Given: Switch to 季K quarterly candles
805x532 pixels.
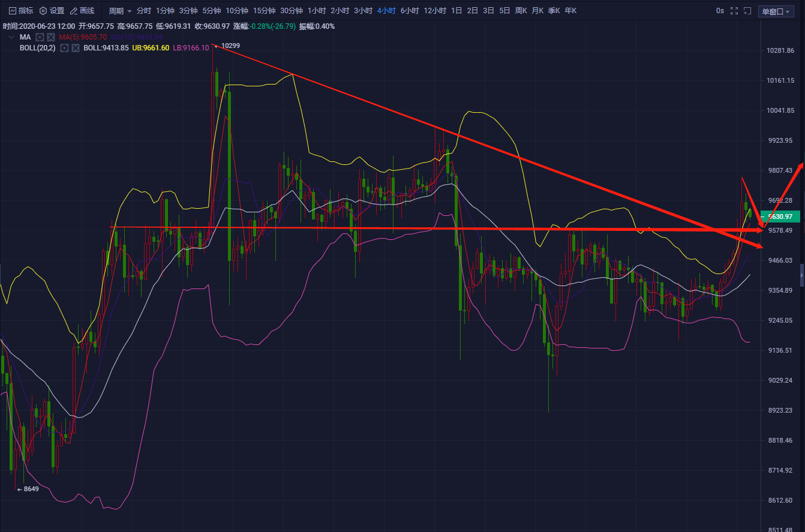Looking at the screenshot, I should click(x=554, y=11).
